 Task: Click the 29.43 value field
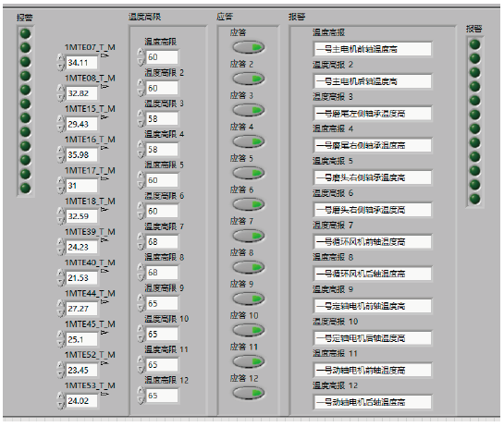[81, 124]
